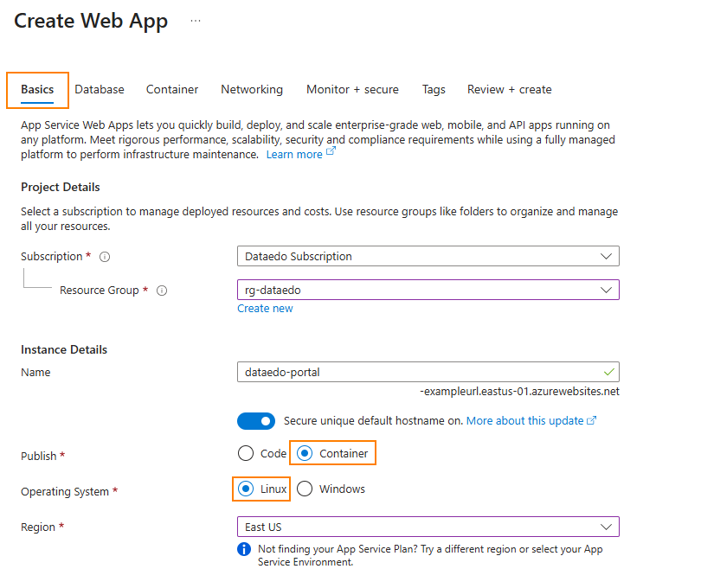Click the dataedo-portal Name input field
Screen dimensions: 701x588
pyautogui.click(x=389, y=372)
